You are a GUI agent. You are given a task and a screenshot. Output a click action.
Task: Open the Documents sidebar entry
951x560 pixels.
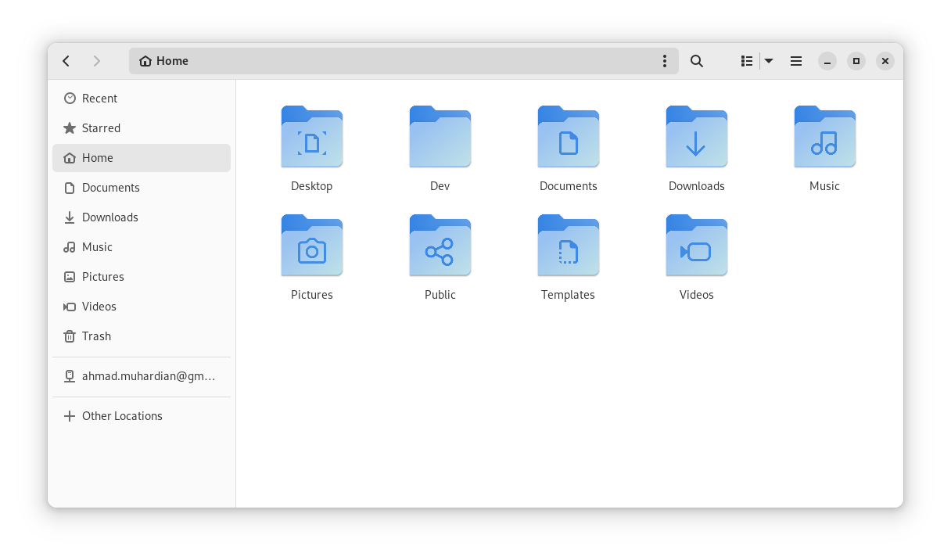pos(110,187)
